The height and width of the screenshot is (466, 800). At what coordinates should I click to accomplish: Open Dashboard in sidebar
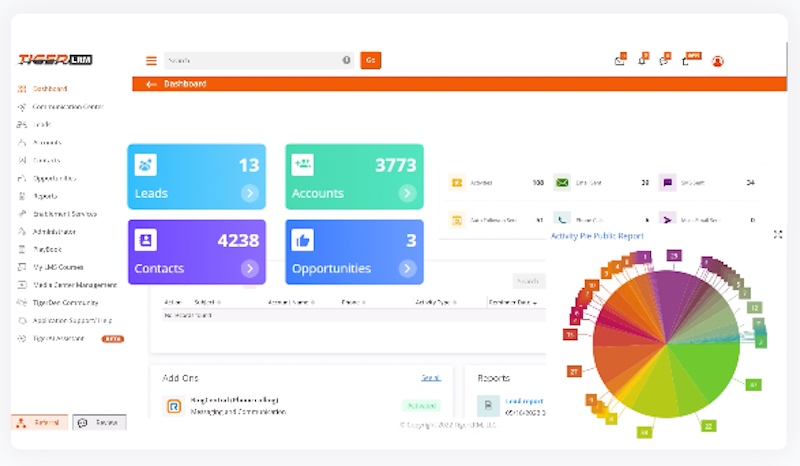pyautogui.click(x=50, y=89)
